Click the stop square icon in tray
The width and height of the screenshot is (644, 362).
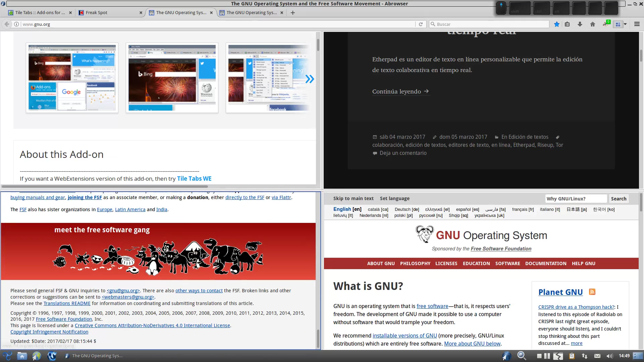(539, 356)
